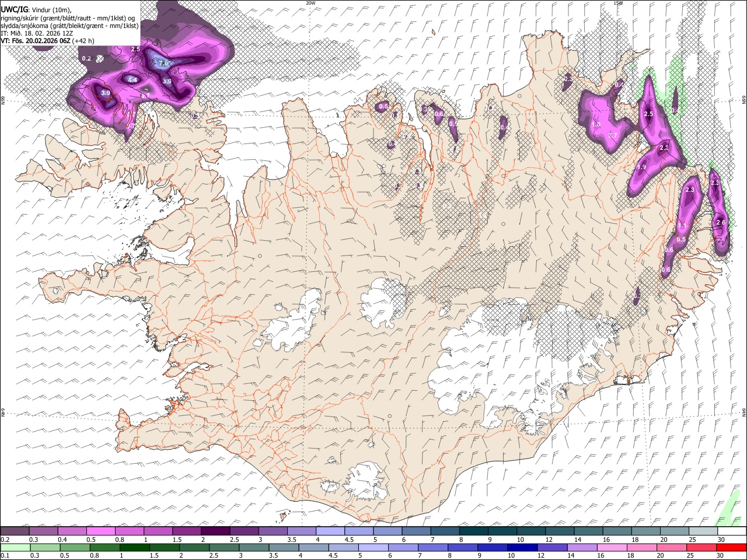The height and width of the screenshot is (560, 747).
Task: Click the bright red 30 mm rain legend swatch
Action: [731, 548]
